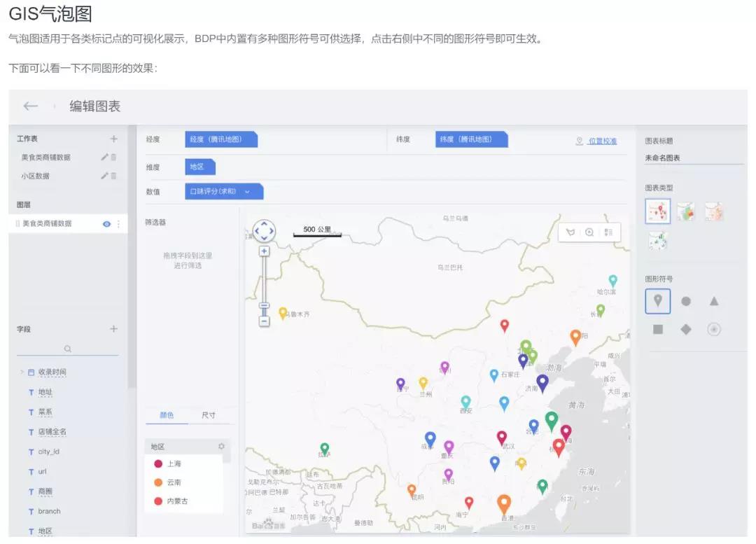Add a new field with 字段 plus
This screenshot has height=544, width=756.
pyautogui.click(x=114, y=329)
